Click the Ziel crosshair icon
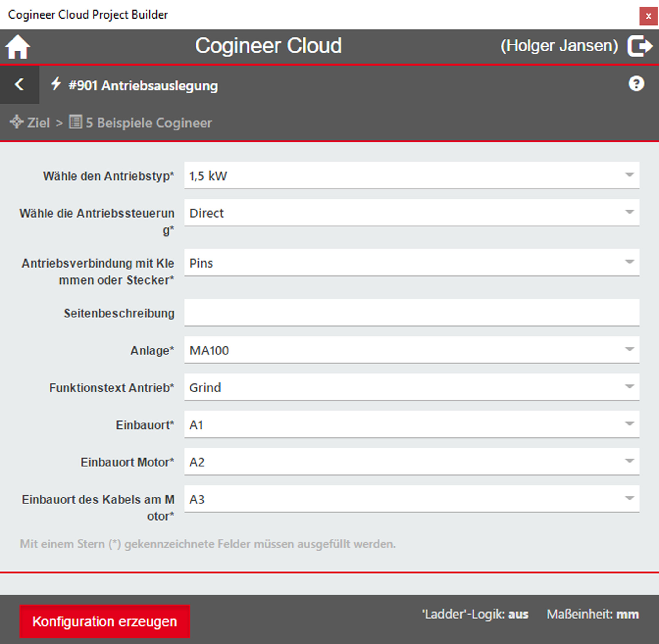 pos(16,122)
